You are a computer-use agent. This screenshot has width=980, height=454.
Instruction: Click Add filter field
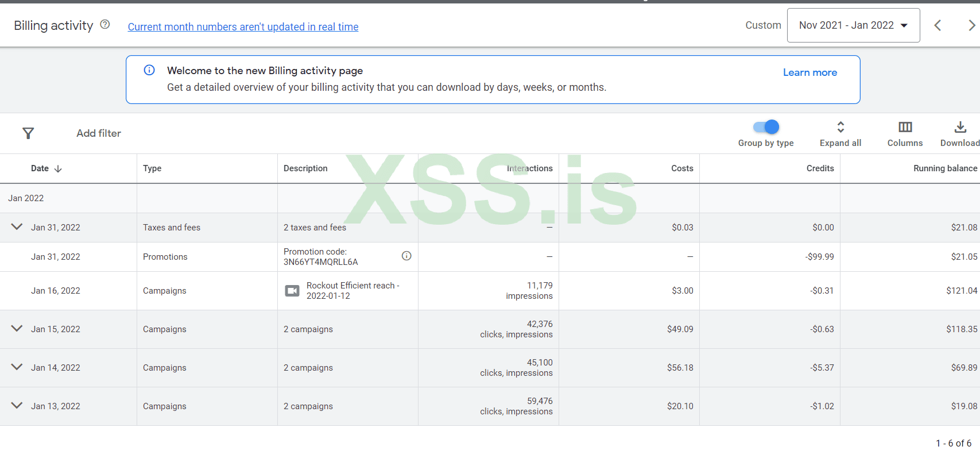point(99,133)
